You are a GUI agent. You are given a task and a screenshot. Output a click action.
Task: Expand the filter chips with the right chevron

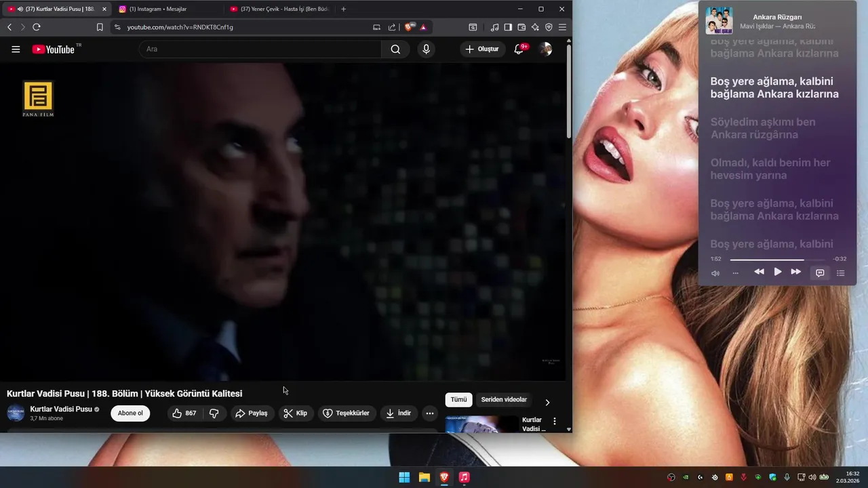[547, 402]
